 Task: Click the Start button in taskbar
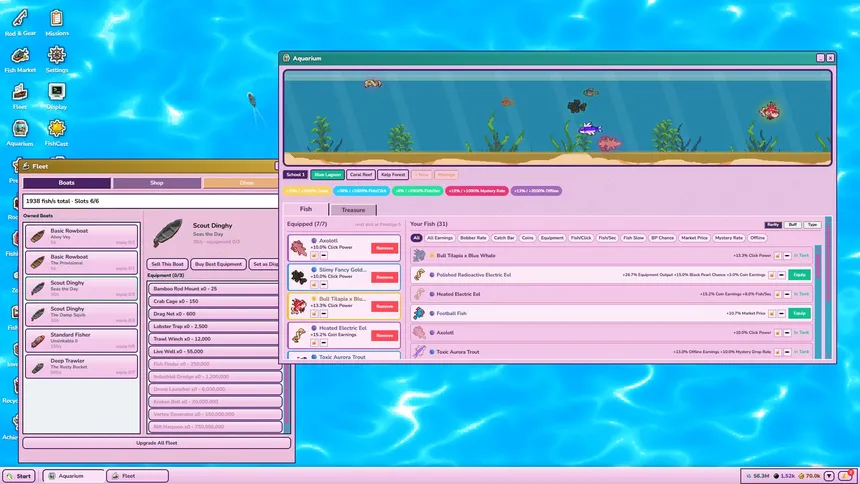click(19, 476)
